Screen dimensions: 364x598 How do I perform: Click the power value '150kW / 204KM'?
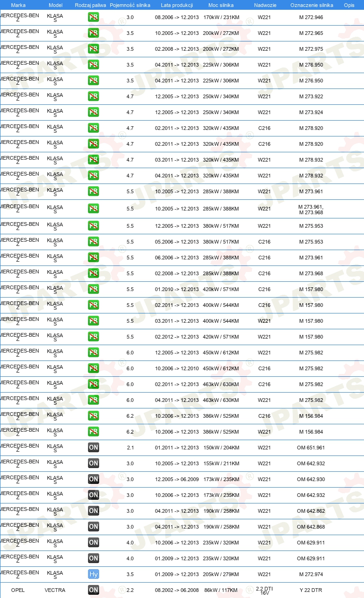click(x=221, y=448)
